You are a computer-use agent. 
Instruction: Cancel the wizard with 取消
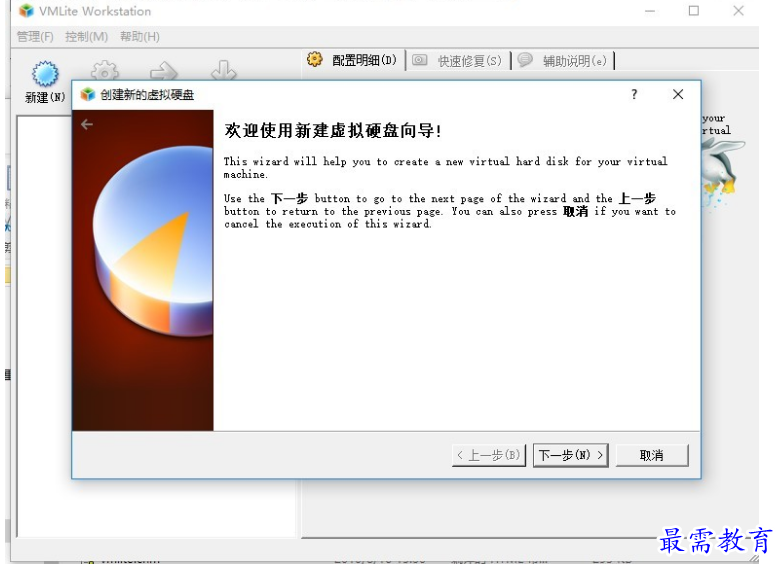click(652, 455)
